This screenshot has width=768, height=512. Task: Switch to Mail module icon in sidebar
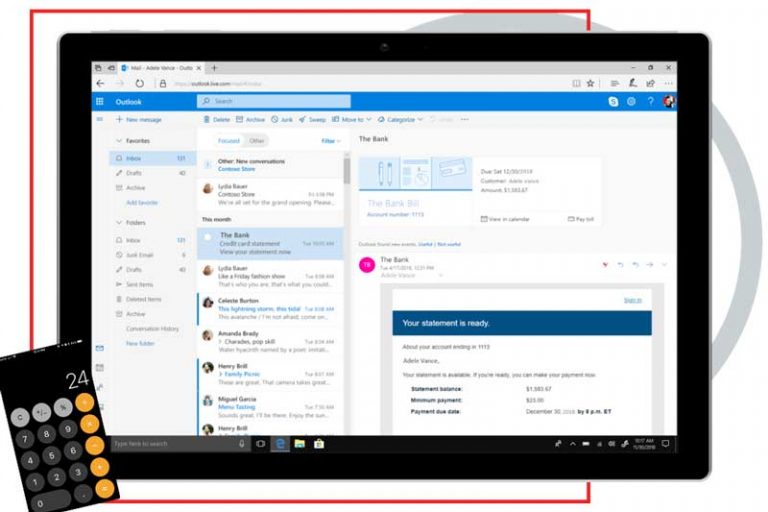pyautogui.click(x=100, y=348)
